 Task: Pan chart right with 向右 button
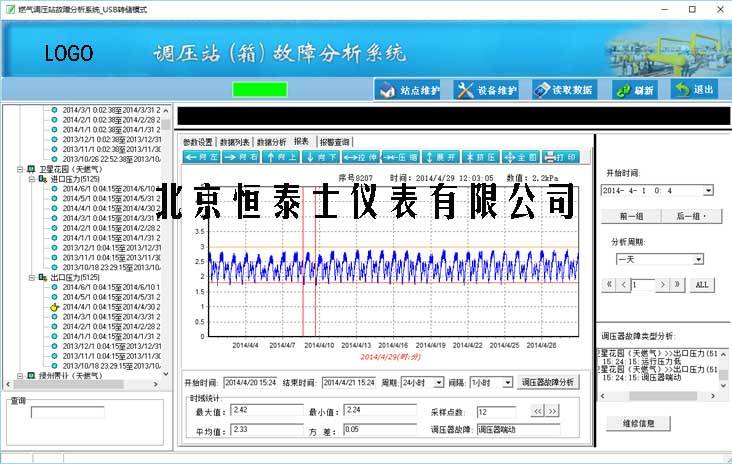[x=241, y=157]
